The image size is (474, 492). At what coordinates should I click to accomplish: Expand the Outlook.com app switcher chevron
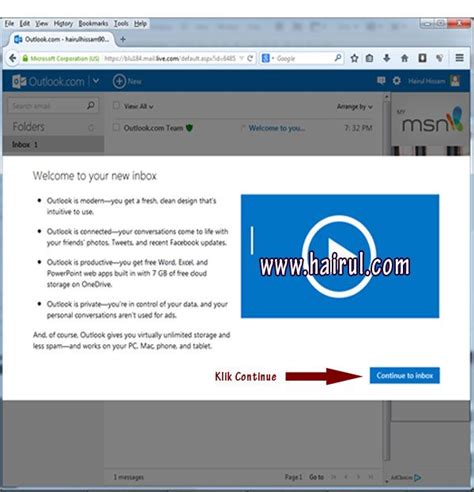[96, 81]
